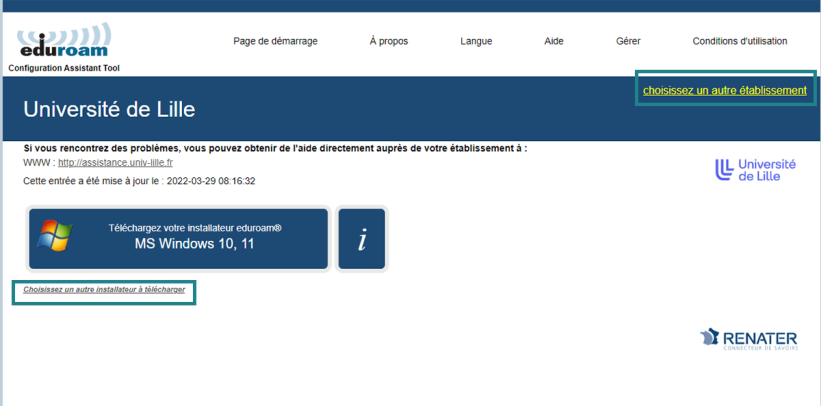Select the Langue menu item
The image size is (821, 406).
(x=476, y=41)
